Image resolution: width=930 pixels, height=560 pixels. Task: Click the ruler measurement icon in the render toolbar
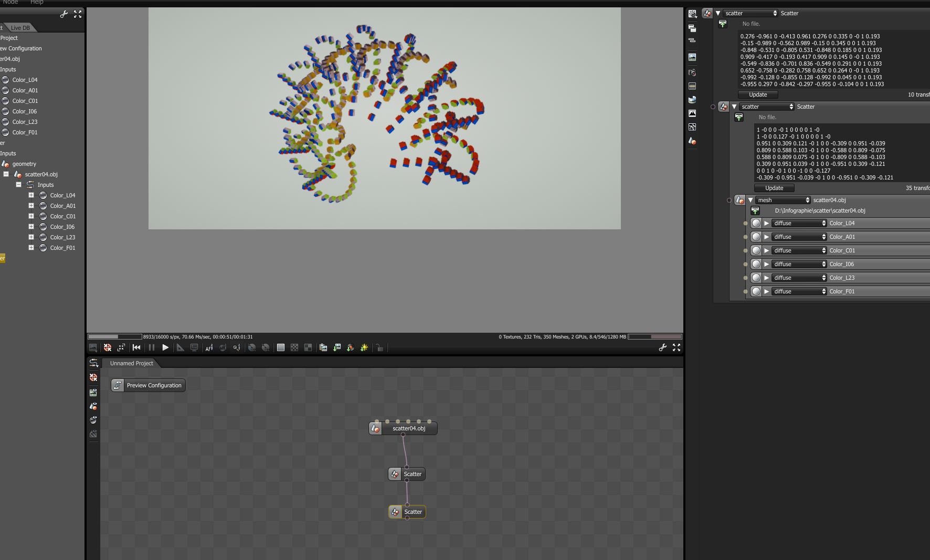pyautogui.click(x=180, y=347)
